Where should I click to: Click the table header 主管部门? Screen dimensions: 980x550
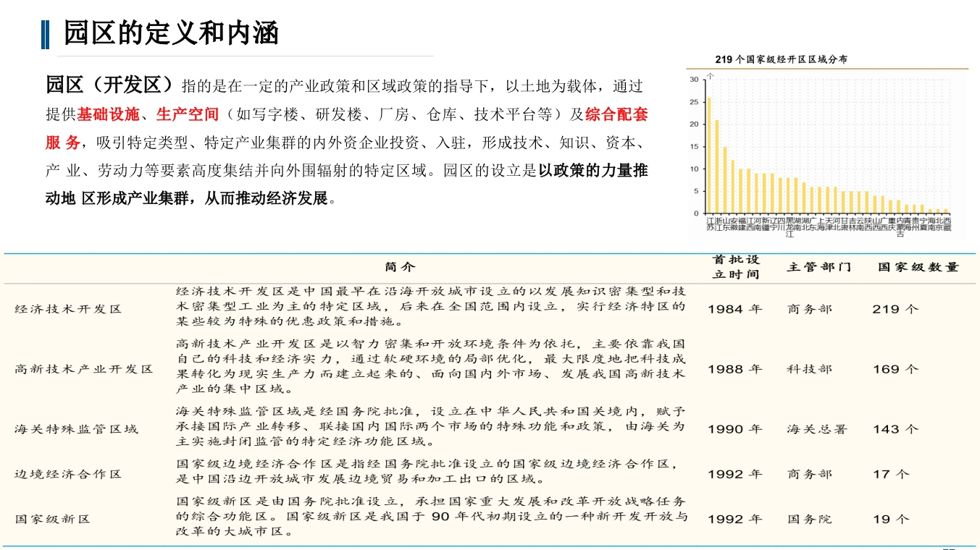click(818, 267)
